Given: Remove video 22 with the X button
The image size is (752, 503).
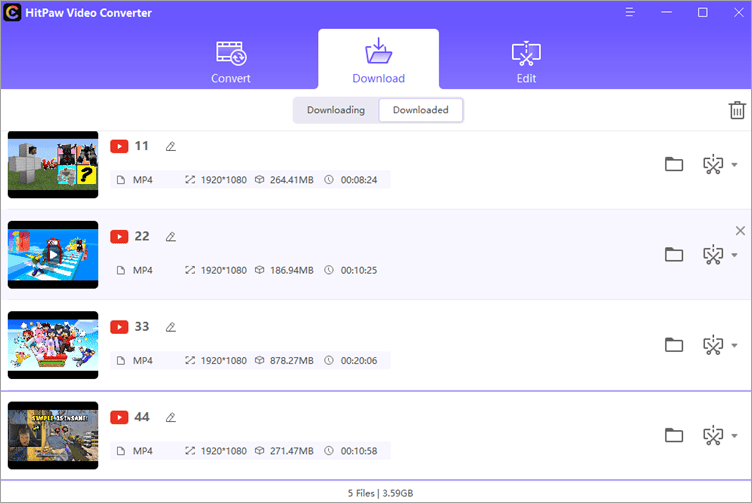Looking at the screenshot, I should pyautogui.click(x=740, y=231).
